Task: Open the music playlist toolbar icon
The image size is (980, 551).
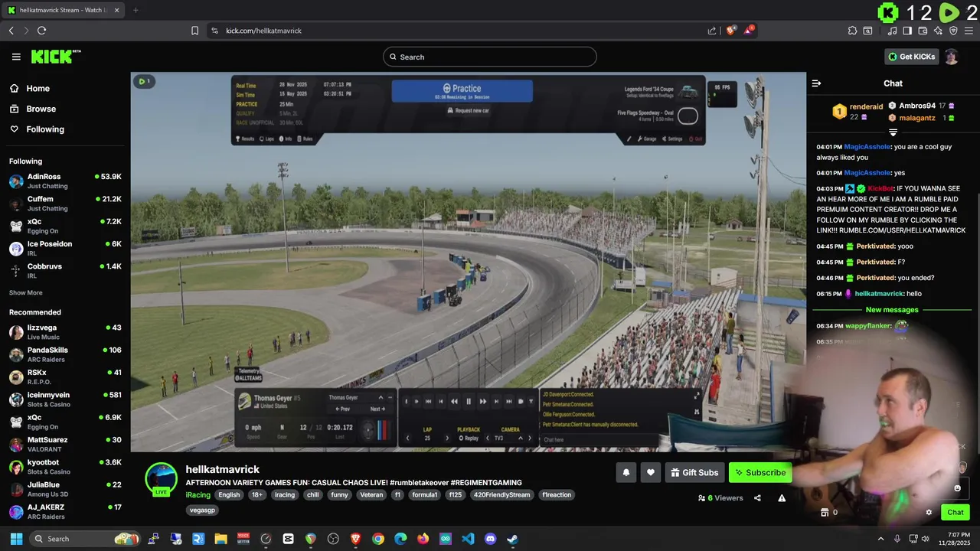Action: pyautogui.click(x=892, y=31)
